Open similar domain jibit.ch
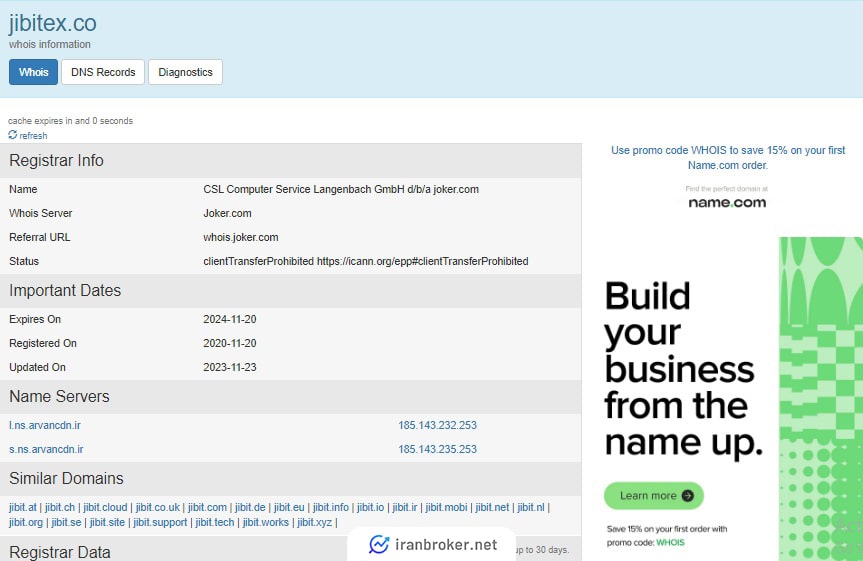The image size is (863, 561). point(59,507)
